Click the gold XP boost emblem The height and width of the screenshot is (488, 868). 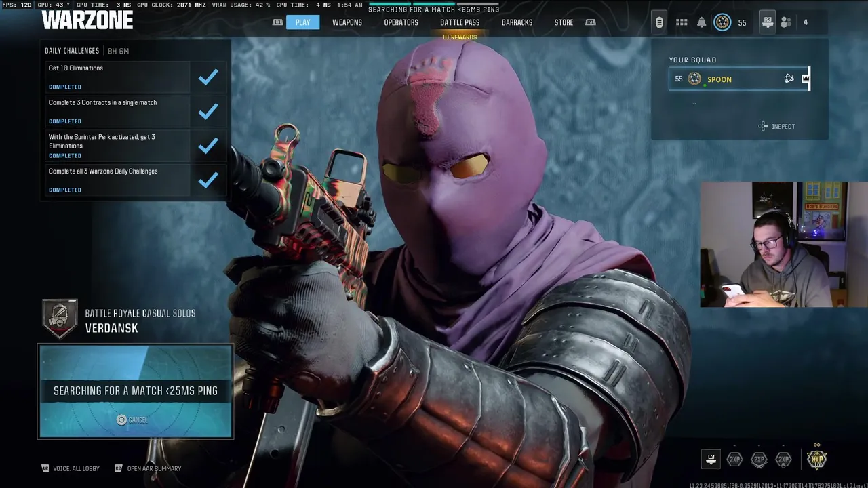click(x=816, y=459)
